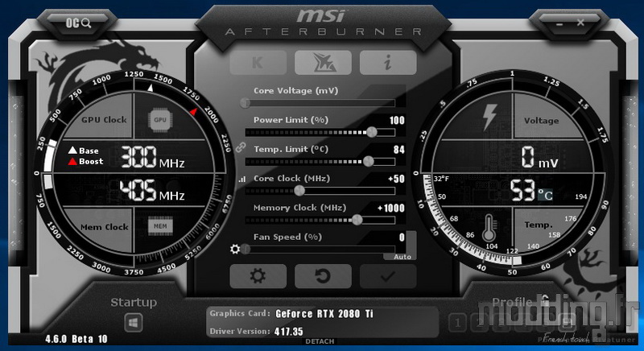Image resolution: width=644 pixels, height=351 pixels.
Task: Click the GPU chip icon
Action: click(x=159, y=120)
